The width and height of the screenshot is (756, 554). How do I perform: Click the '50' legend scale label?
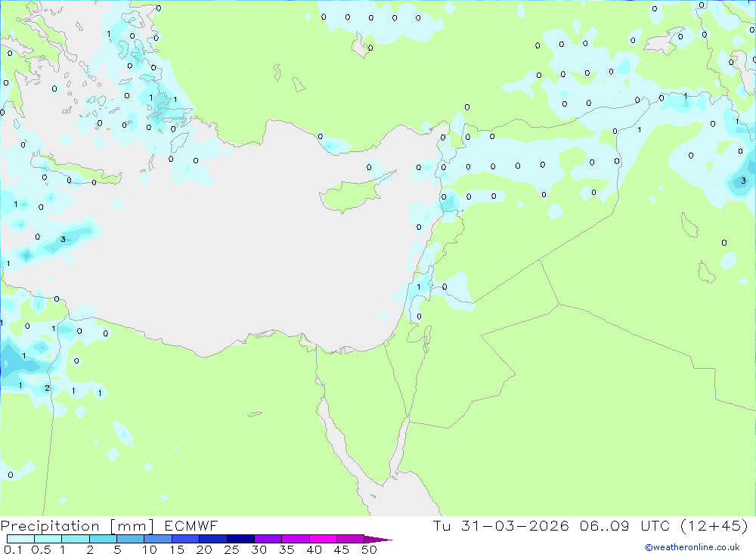[369, 549]
